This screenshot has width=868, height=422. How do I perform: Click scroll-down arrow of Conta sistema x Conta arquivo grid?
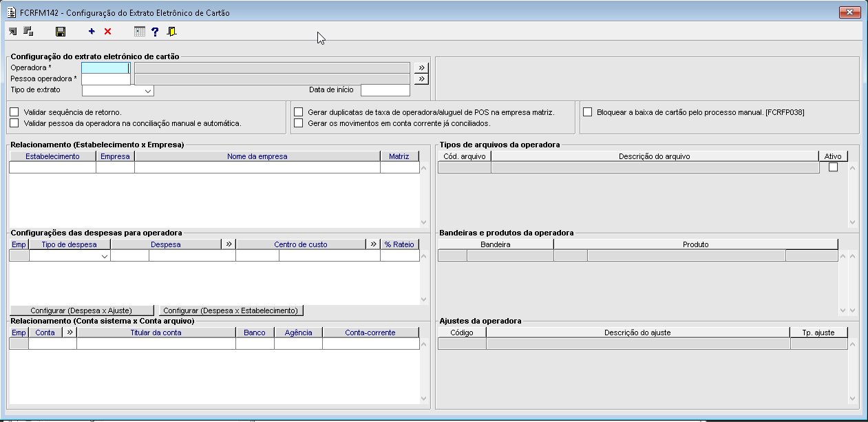tap(423, 398)
